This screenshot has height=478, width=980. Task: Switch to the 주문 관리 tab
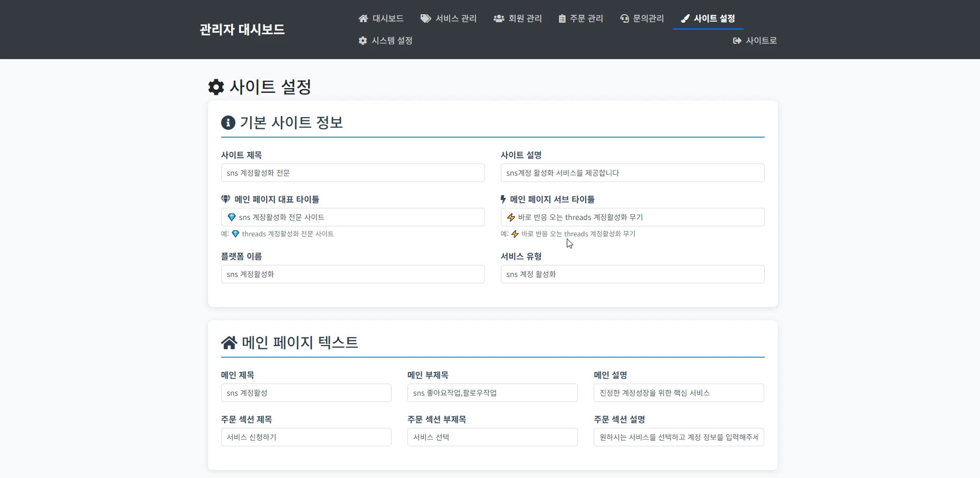pos(586,18)
